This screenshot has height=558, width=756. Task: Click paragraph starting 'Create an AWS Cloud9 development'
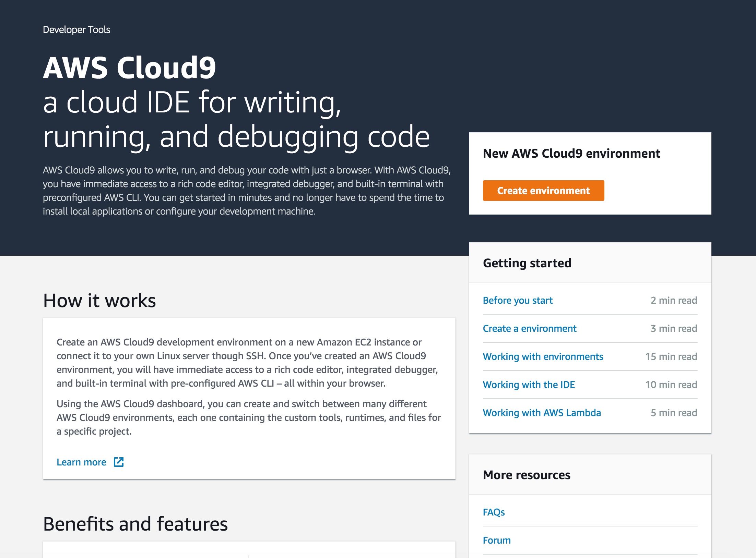click(x=247, y=363)
